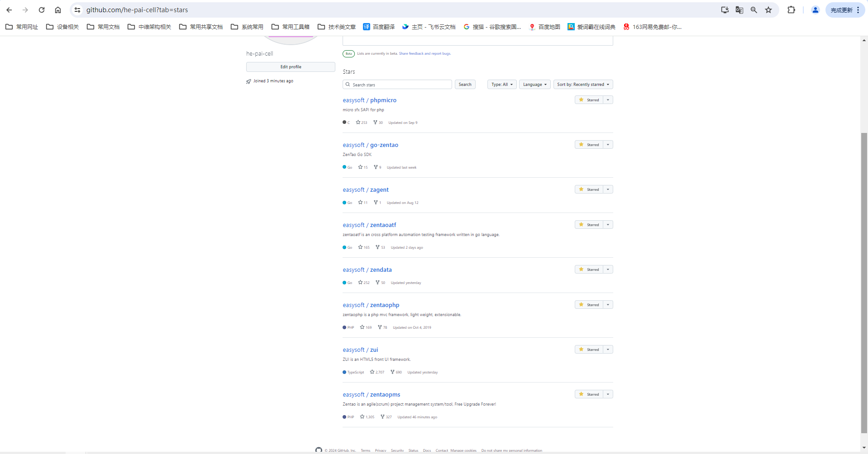Unstar the easysoft/zentaopms repository

click(x=589, y=394)
